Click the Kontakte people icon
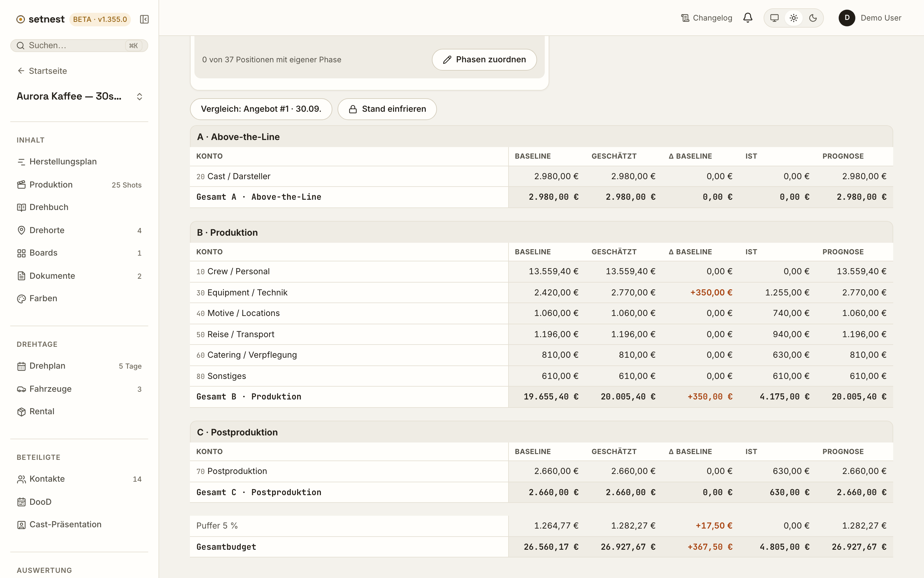 pos(21,479)
